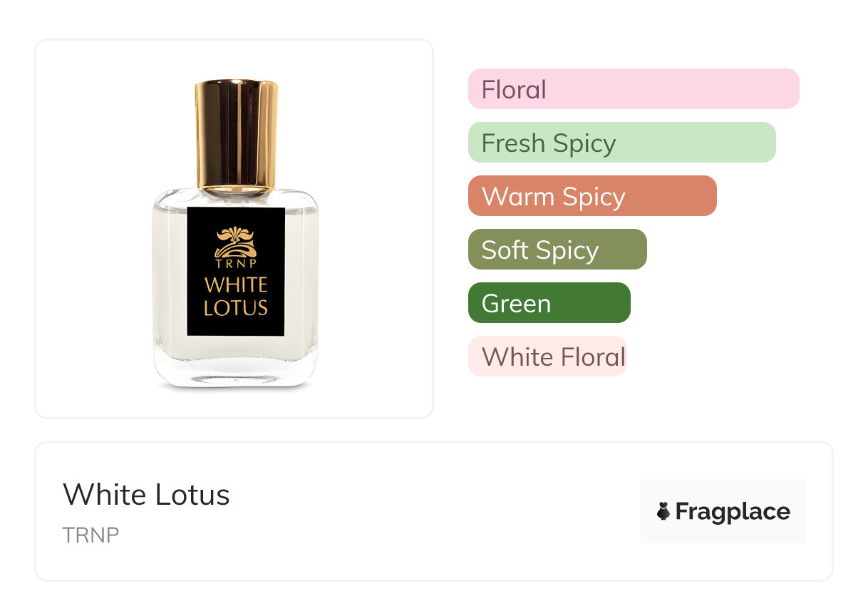Click the Fragplace flower logo icon
The image size is (868, 616).
663,511
